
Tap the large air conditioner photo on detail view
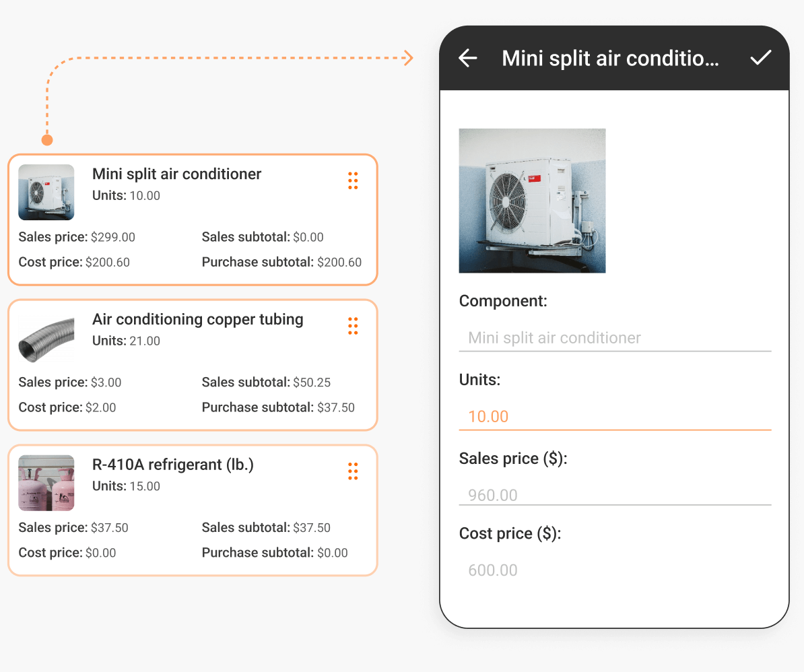tap(532, 201)
